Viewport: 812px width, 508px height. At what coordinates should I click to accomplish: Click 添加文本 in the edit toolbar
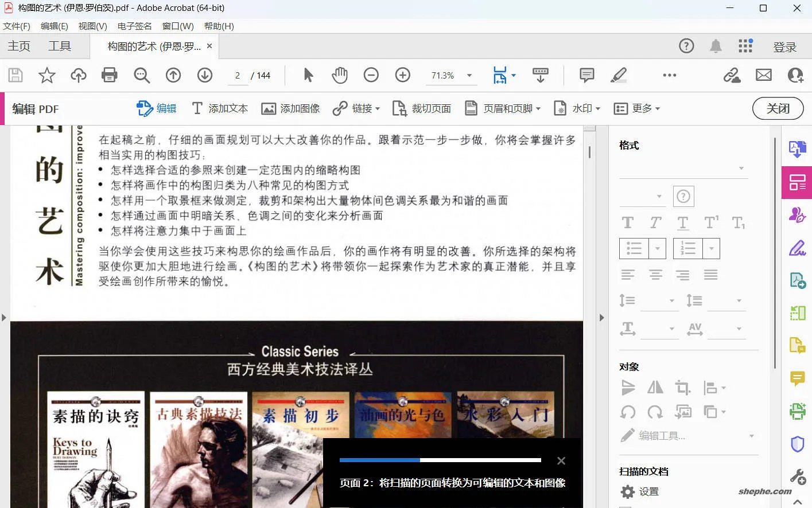(220, 108)
